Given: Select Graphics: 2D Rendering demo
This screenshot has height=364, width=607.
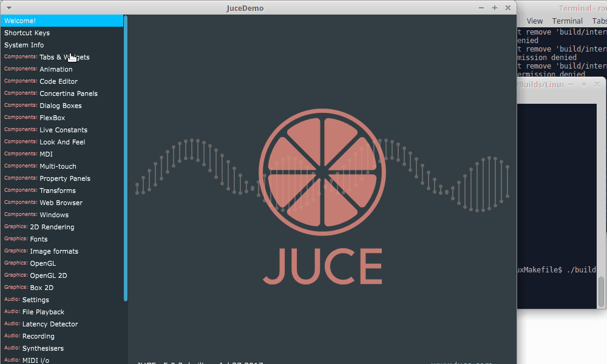Looking at the screenshot, I should pyautogui.click(x=62, y=227).
